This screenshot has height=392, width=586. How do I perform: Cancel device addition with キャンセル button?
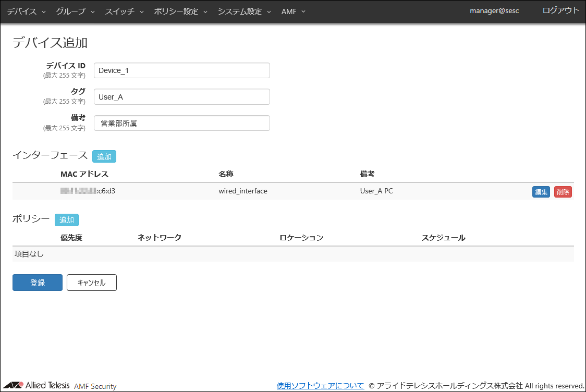[x=91, y=283]
